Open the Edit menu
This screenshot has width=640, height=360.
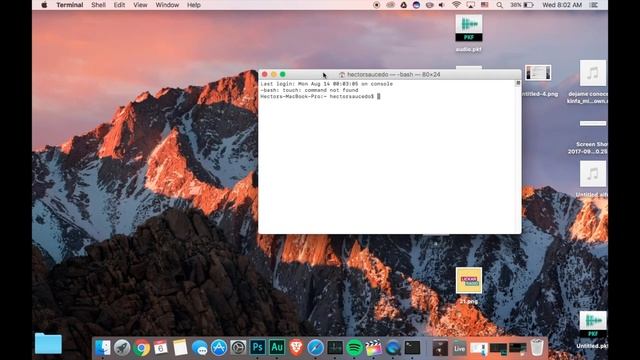(x=119, y=5)
